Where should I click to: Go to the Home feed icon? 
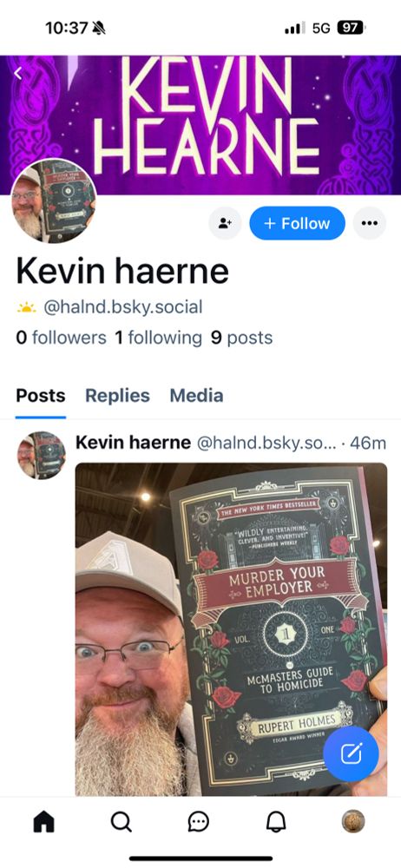click(43, 821)
